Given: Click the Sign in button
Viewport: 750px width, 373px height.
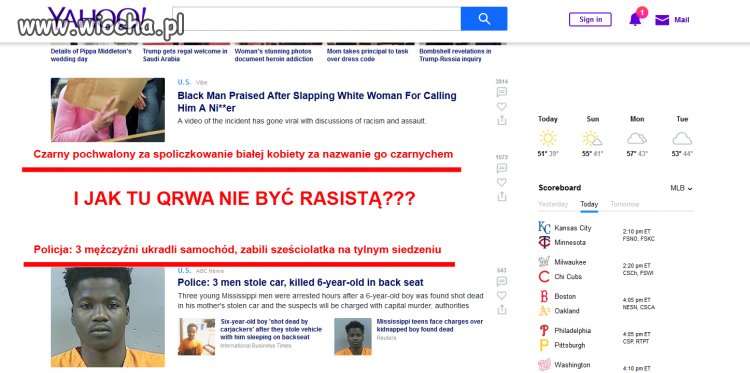Looking at the screenshot, I should 590,20.
